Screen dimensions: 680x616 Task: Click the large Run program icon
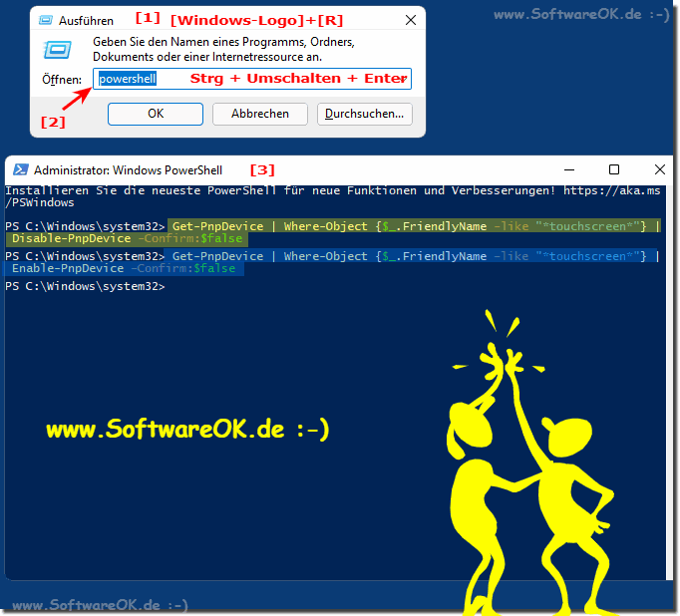[57, 50]
